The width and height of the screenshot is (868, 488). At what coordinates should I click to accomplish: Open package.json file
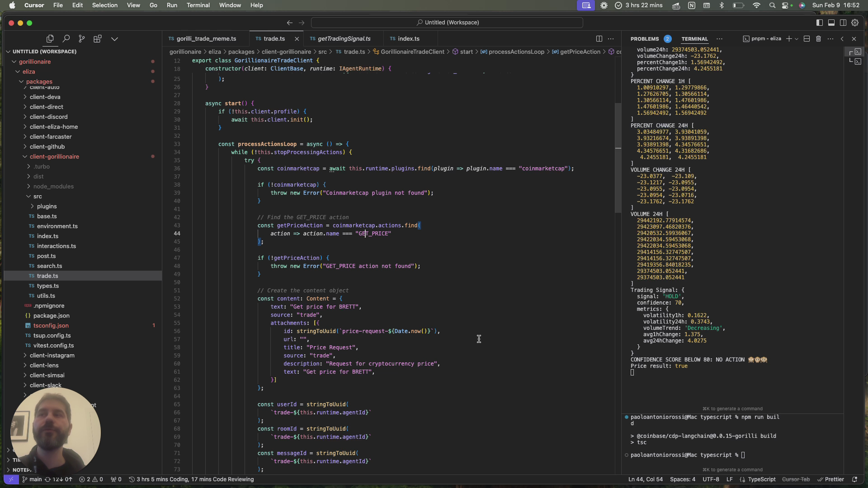tap(51, 315)
